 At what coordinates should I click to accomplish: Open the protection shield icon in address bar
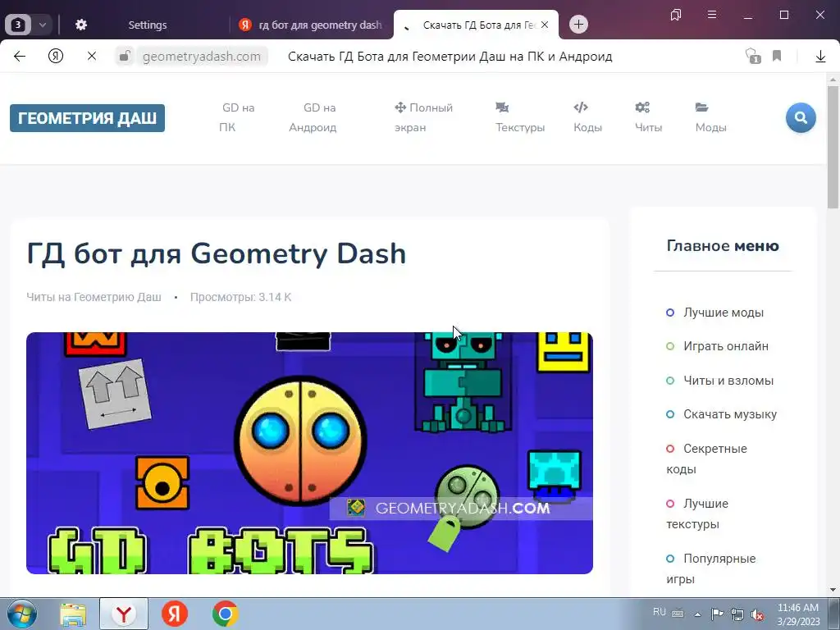(753, 56)
